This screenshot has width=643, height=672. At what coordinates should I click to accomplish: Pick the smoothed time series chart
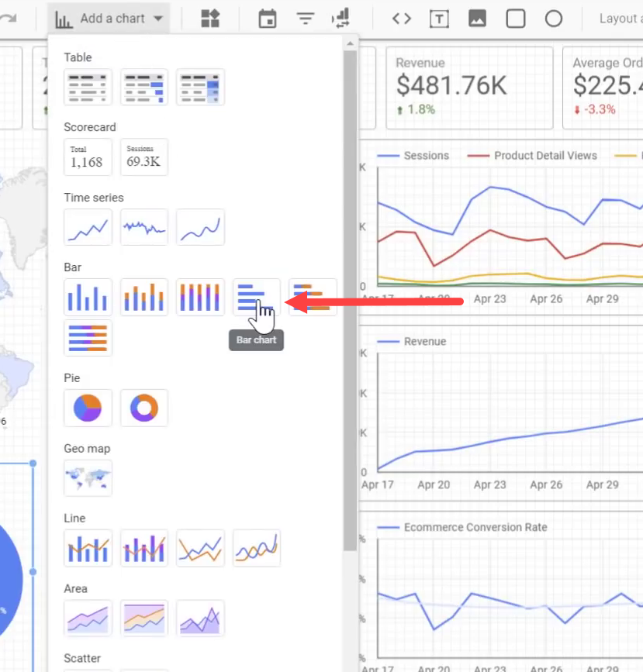[200, 227]
